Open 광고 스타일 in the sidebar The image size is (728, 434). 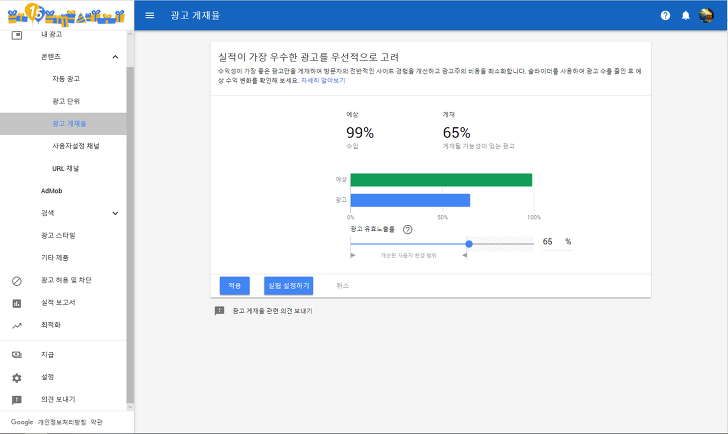58,235
